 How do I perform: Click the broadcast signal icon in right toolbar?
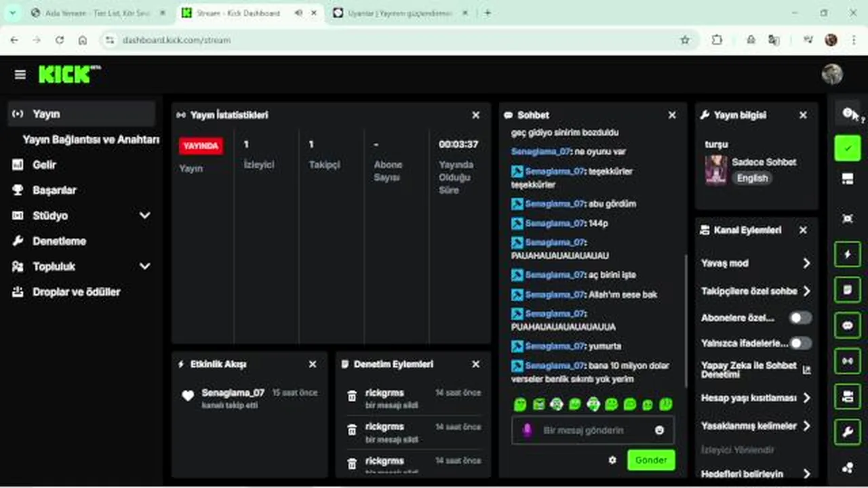847,361
